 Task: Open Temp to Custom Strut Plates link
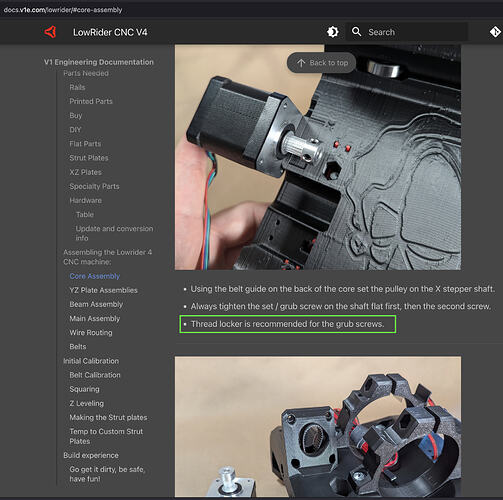tap(106, 436)
